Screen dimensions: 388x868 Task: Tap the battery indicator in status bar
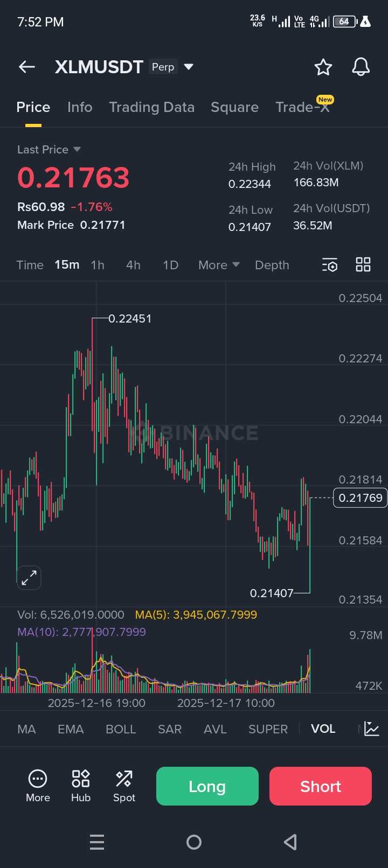pos(345,22)
